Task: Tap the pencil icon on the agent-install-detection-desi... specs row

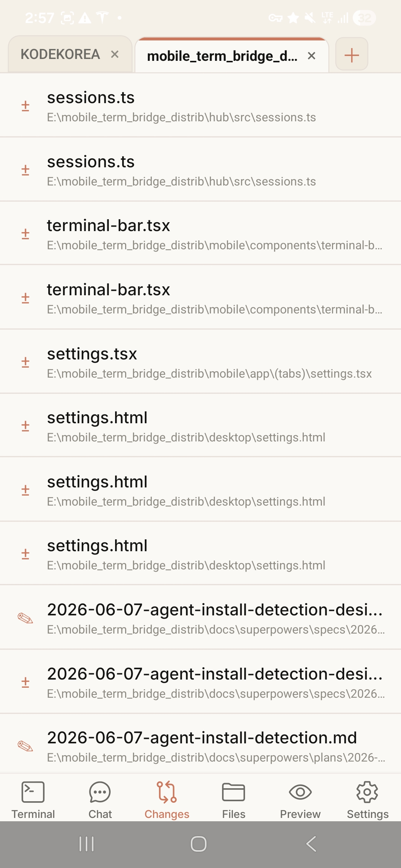Action: coord(25,618)
